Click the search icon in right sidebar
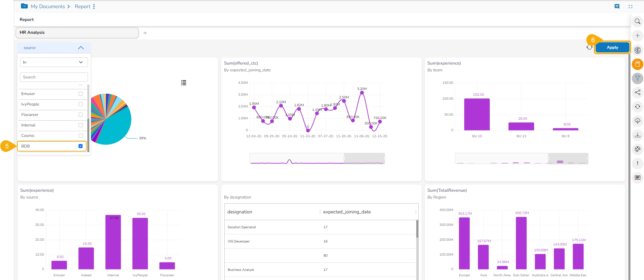The height and width of the screenshot is (280, 644). coord(637,21)
